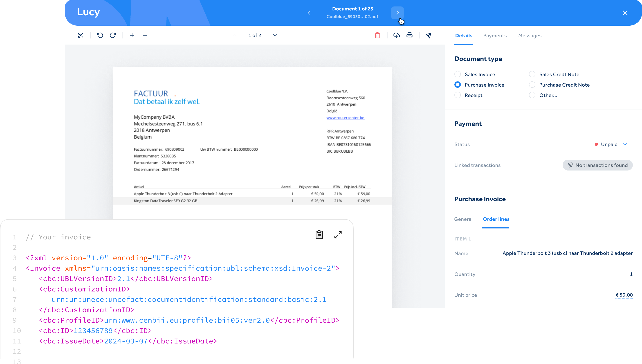Click the Apple Thunderbolt 3 invoice row
The image size is (642, 364).
click(252, 194)
